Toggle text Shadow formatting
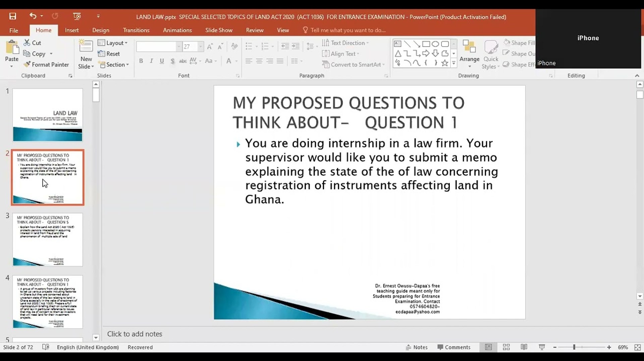 pyautogui.click(x=172, y=61)
